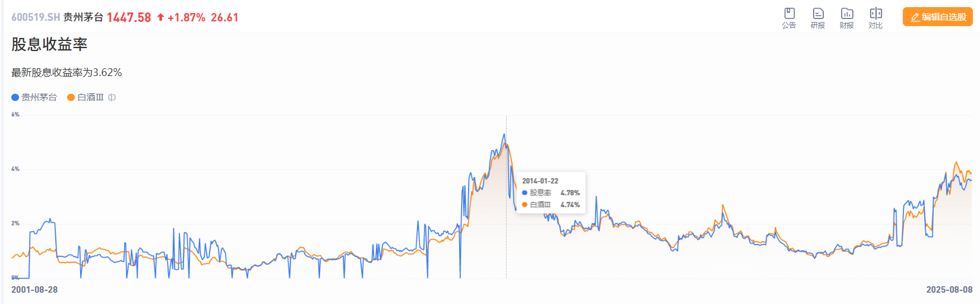This screenshot has width=980, height=304.
Task: Click the 白酒III 4.74% tooltip row
Action: (x=551, y=205)
